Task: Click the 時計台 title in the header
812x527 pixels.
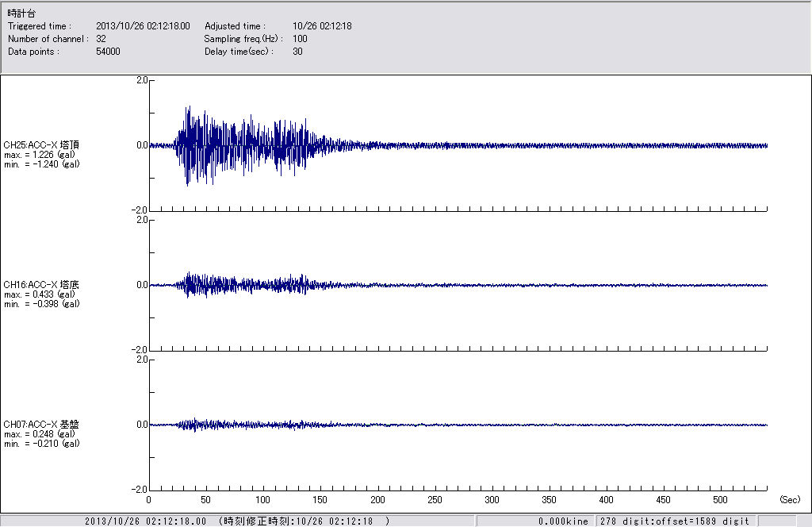Action: (21, 13)
